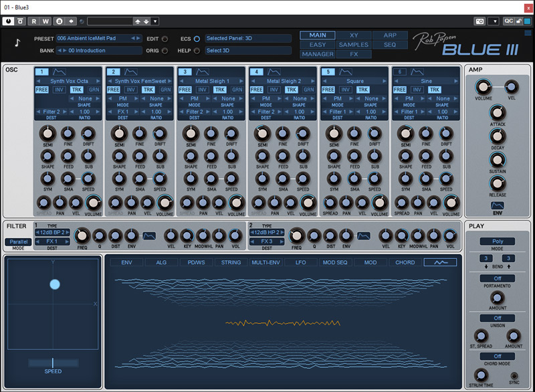Toggle the EDIT radio indicator
Viewport: 535px width, 392px height.
(x=165, y=39)
